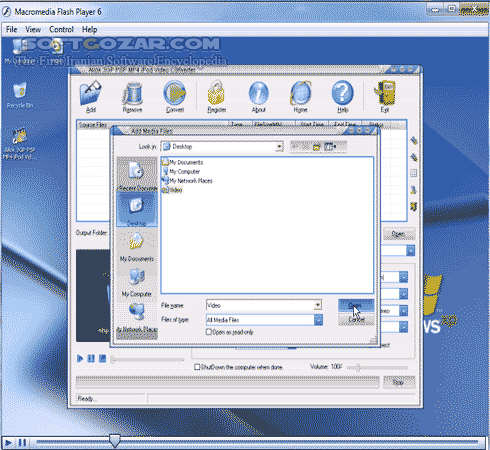Open the View menu
Viewport: 490px width, 450px height.
click(33, 29)
